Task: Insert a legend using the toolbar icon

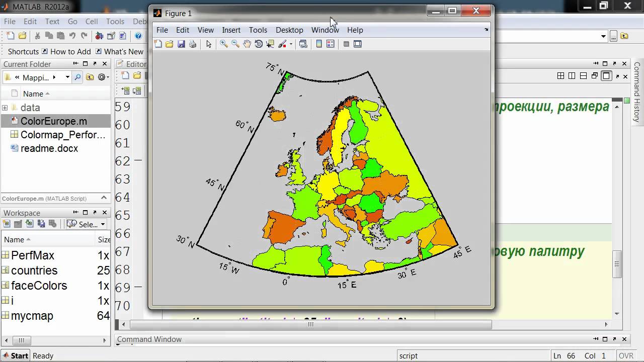Action: [331, 44]
